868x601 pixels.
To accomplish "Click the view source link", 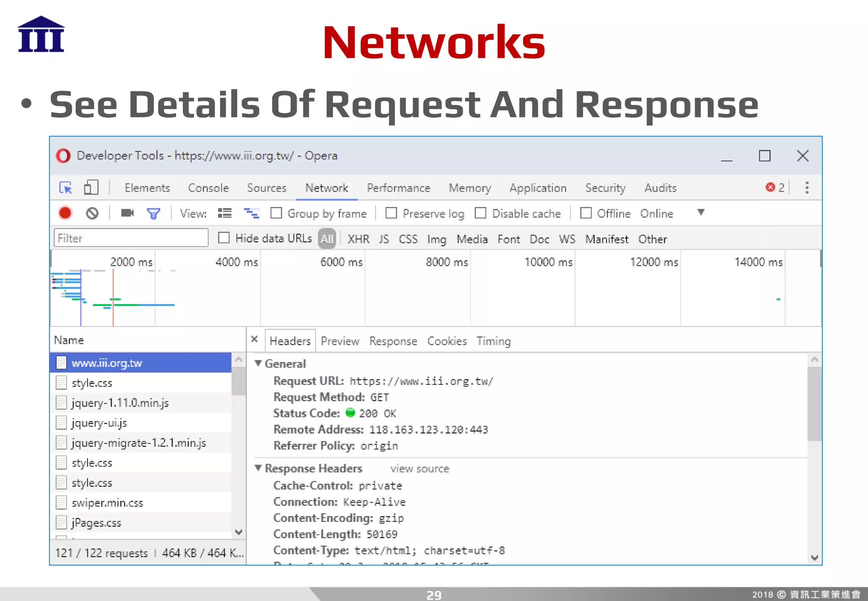I will (420, 469).
